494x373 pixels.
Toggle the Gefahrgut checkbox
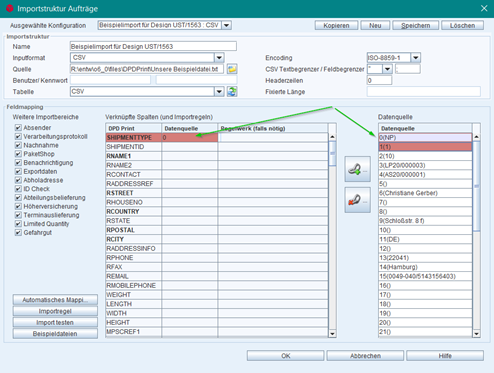click(x=18, y=233)
